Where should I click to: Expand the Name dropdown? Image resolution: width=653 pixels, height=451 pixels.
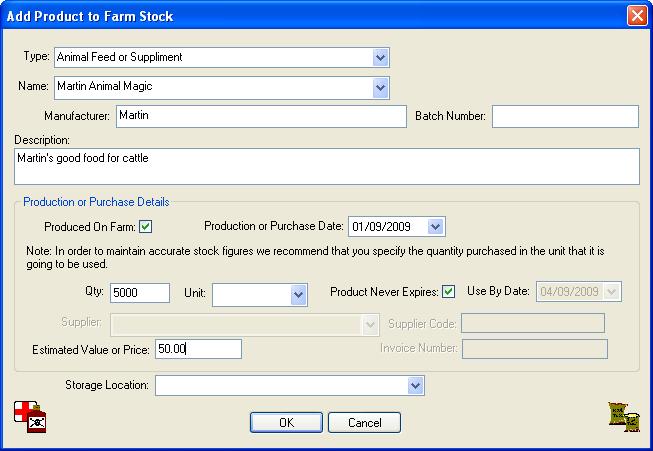(x=380, y=87)
